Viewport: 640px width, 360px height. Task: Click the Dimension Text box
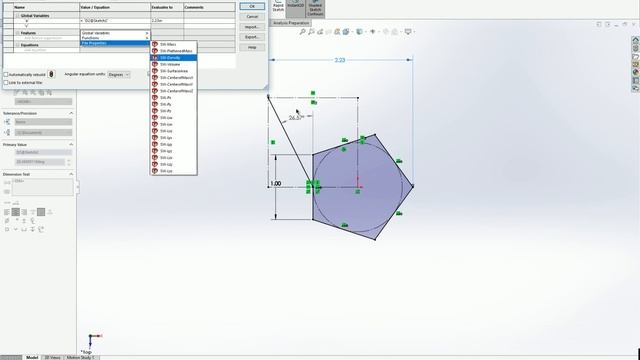(42, 187)
